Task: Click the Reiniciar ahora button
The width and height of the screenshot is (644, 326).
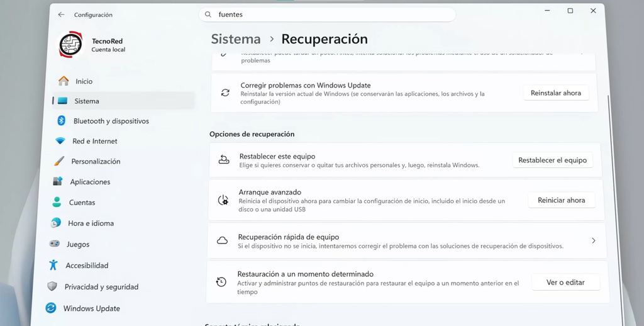Action: click(x=562, y=200)
